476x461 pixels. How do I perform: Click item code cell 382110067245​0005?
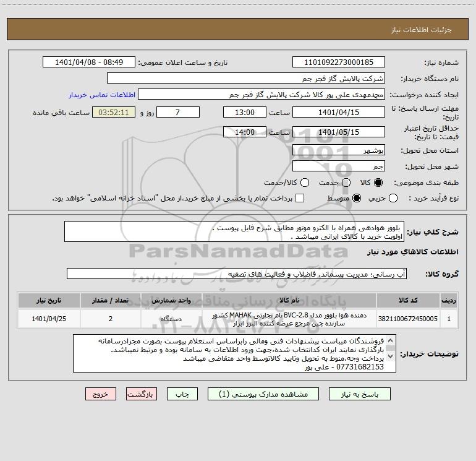click(408, 319)
